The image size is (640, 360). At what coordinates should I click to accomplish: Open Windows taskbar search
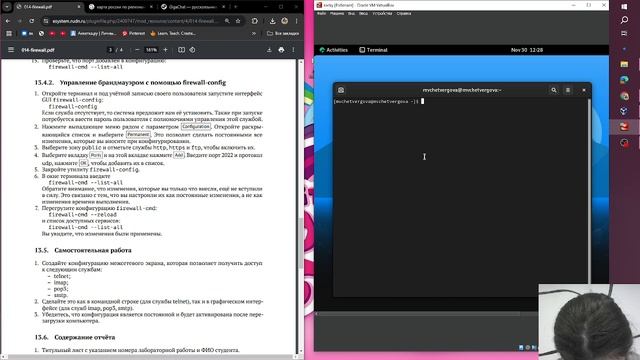coord(624,20)
